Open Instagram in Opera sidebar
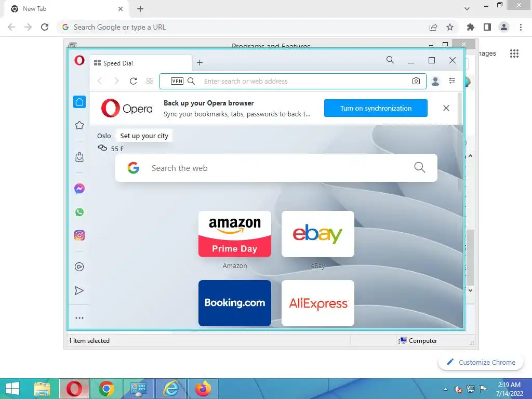The image size is (532, 399). [x=79, y=235]
